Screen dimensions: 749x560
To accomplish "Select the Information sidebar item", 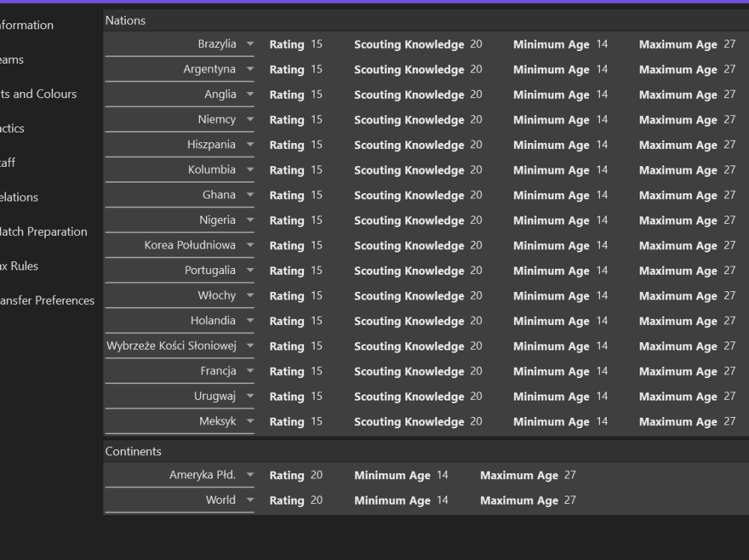I will pyautogui.click(x=27, y=25).
